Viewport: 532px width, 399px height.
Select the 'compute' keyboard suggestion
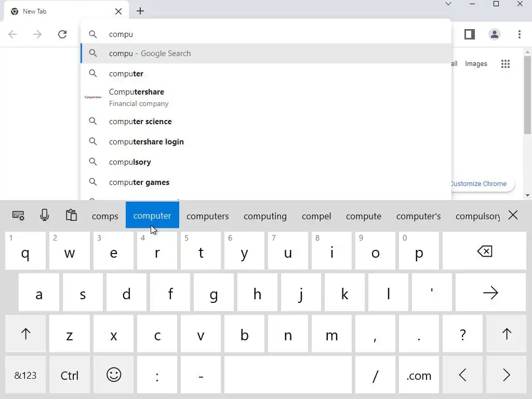click(x=363, y=216)
